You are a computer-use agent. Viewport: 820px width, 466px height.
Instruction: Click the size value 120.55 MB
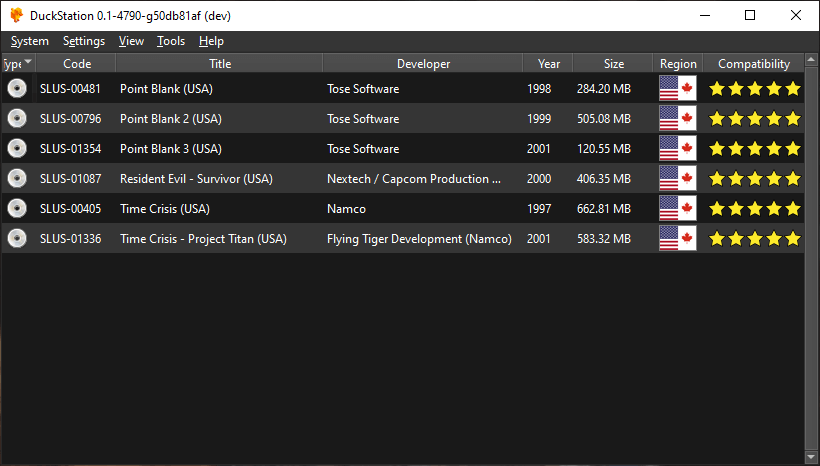(x=603, y=149)
